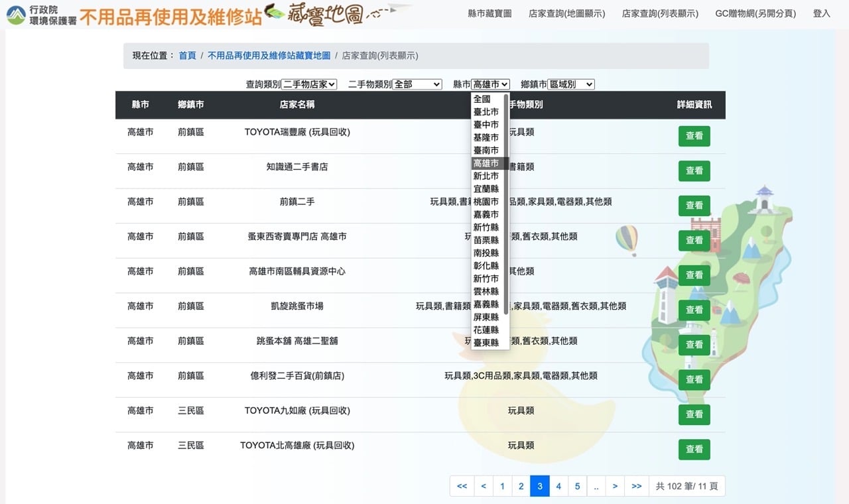
Task: Click current page 3 button
Action: coord(540,486)
